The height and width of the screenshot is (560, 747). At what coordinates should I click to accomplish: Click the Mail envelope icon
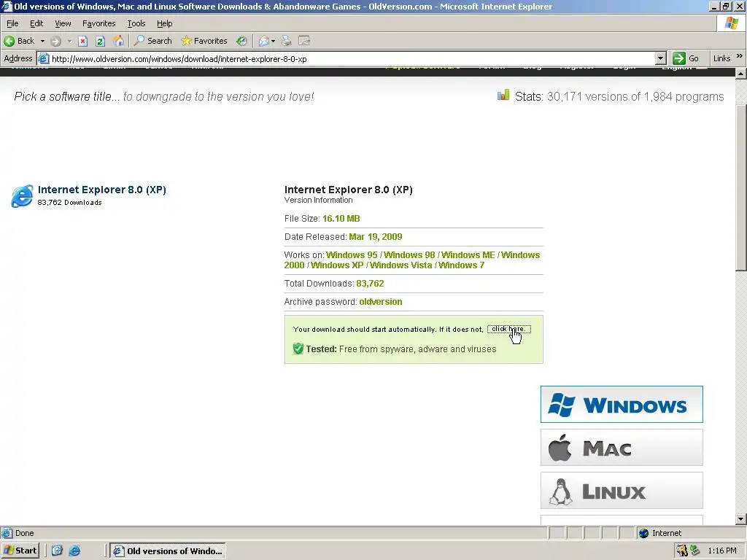pos(264,41)
